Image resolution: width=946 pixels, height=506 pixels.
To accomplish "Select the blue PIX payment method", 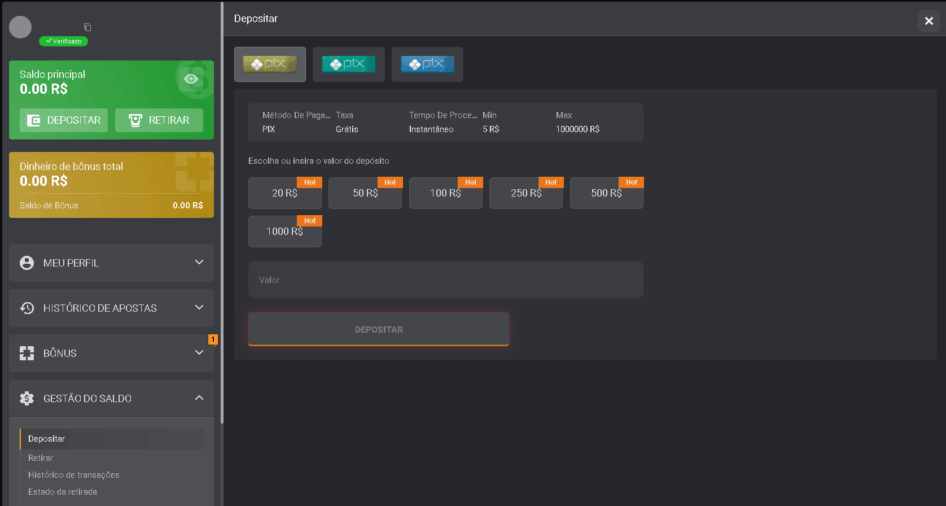I will [427, 64].
